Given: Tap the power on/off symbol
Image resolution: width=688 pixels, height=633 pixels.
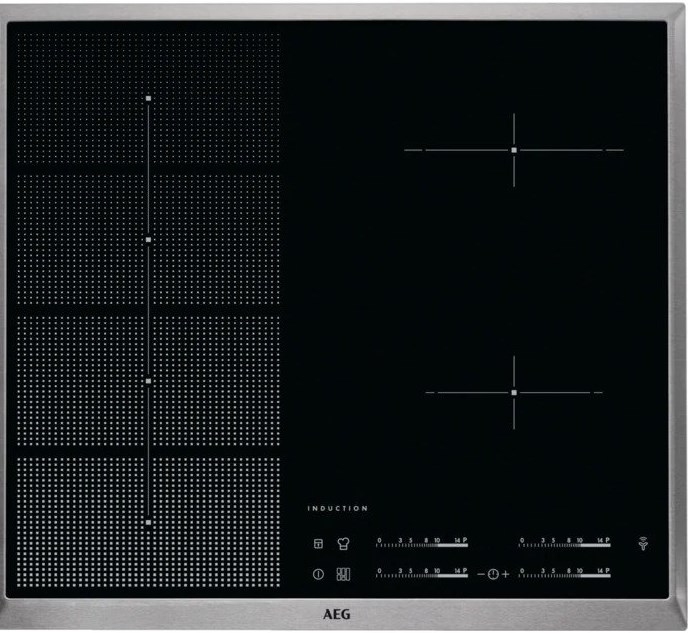Looking at the screenshot, I should (x=318, y=574).
